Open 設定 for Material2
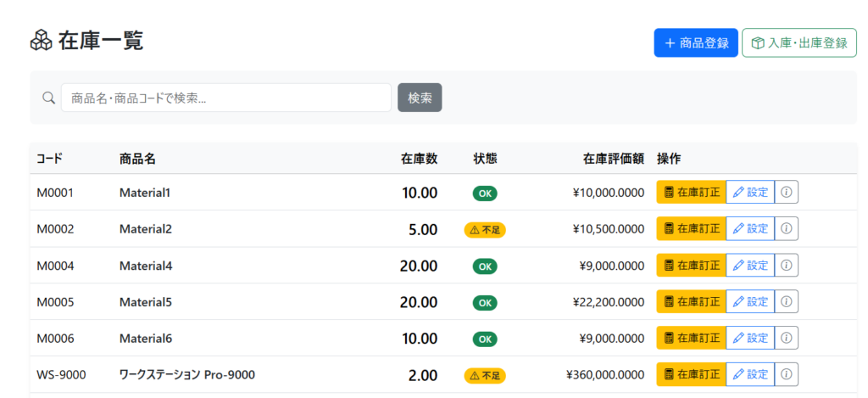Screen dimensions: 868x398 point(749,229)
